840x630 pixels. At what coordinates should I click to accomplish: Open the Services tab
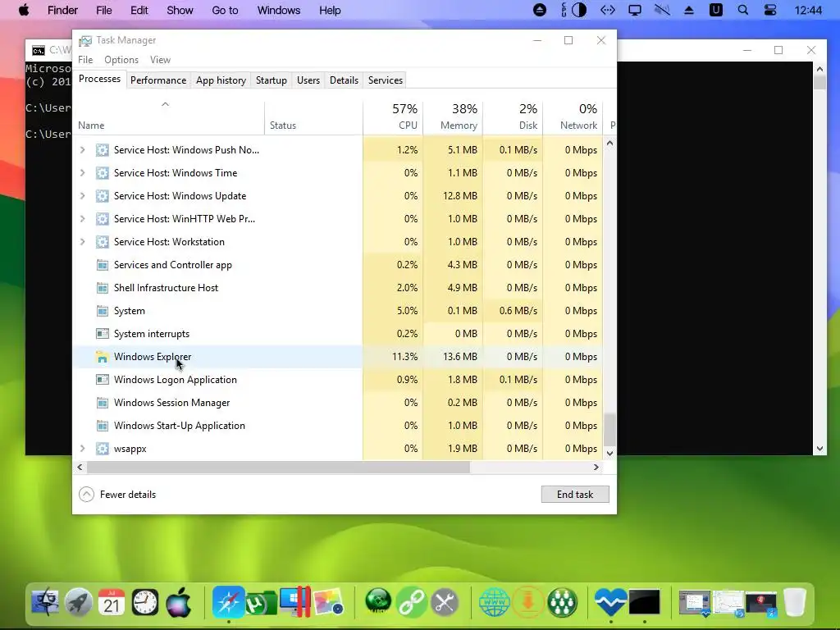tap(386, 80)
